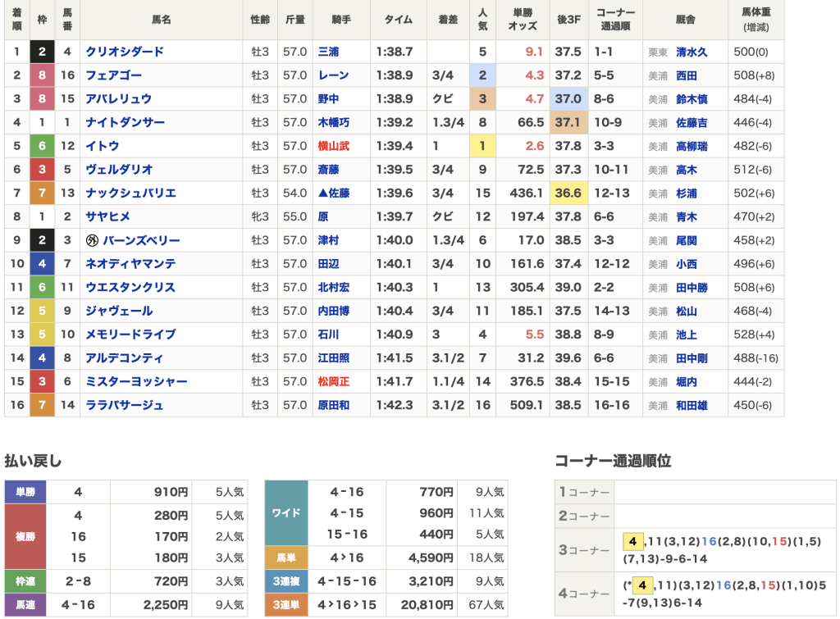Select odds value 436.1
The width and height of the screenshot is (840, 619).
(526, 193)
